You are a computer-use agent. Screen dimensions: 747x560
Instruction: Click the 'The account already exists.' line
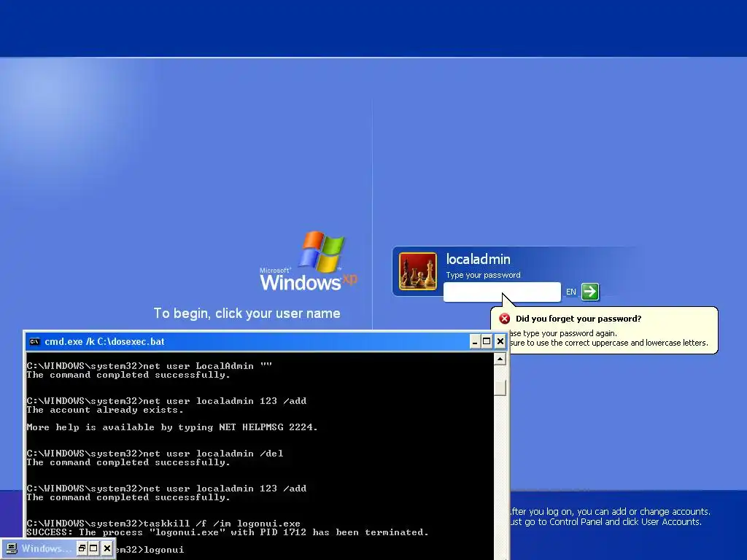tap(105, 410)
